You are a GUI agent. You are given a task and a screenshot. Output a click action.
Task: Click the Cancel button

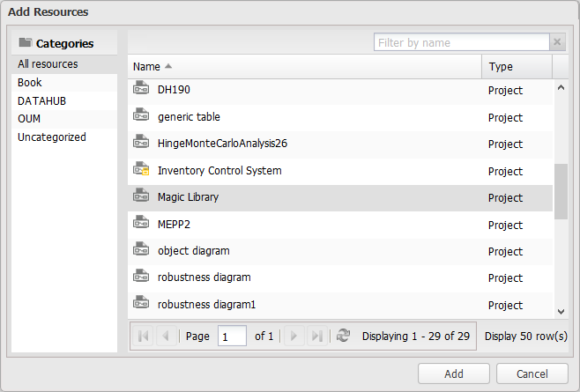point(532,374)
